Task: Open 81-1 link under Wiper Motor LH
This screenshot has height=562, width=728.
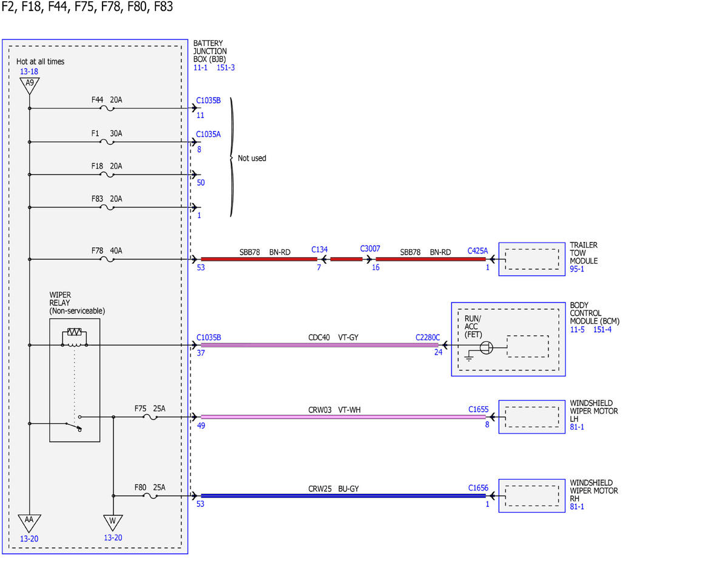Action: tap(577, 427)
